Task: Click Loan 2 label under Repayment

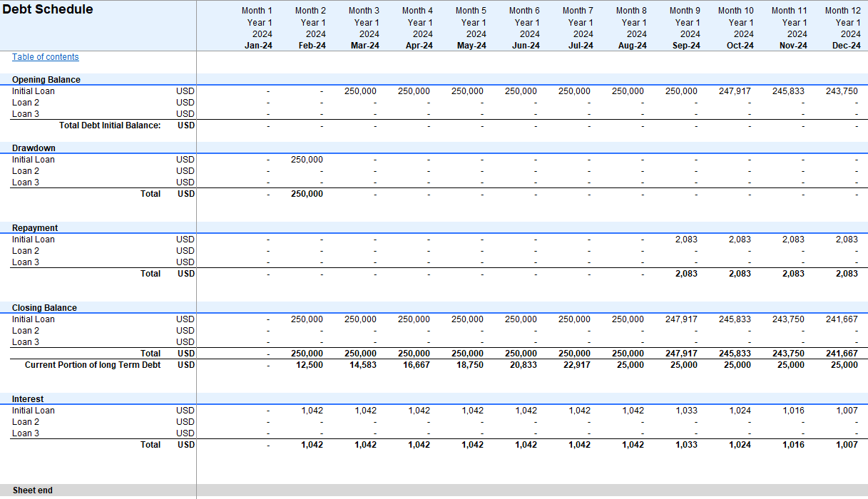Action: click(x=26, y=251)
